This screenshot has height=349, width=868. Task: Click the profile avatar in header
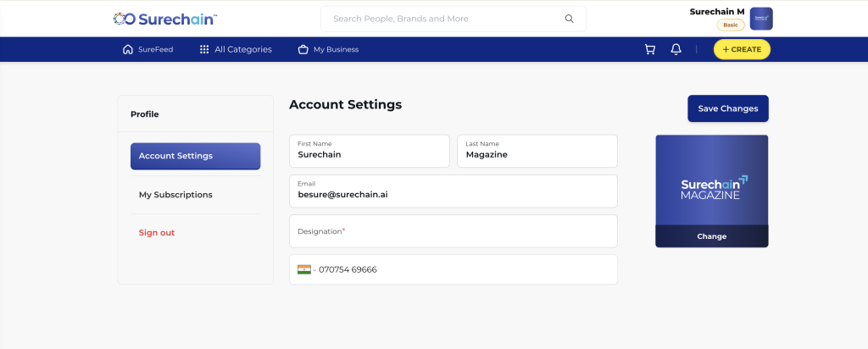(x=761, y=19)
